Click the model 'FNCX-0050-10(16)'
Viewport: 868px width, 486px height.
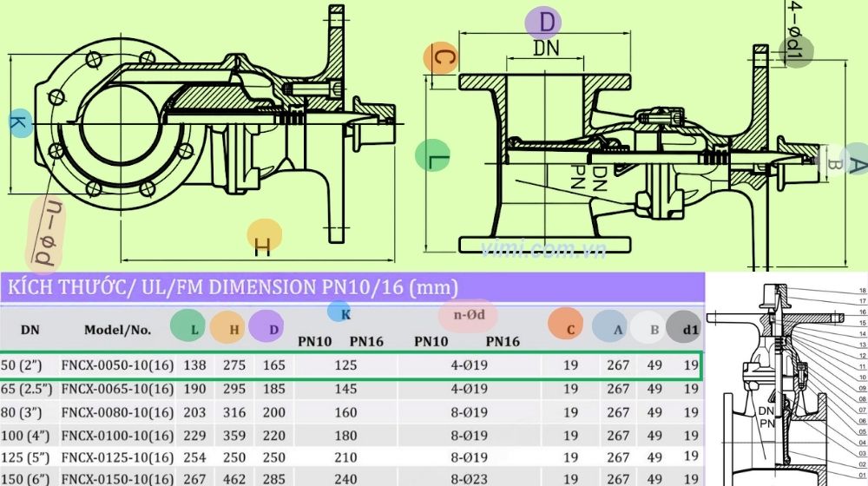click(x=117, y=365)
